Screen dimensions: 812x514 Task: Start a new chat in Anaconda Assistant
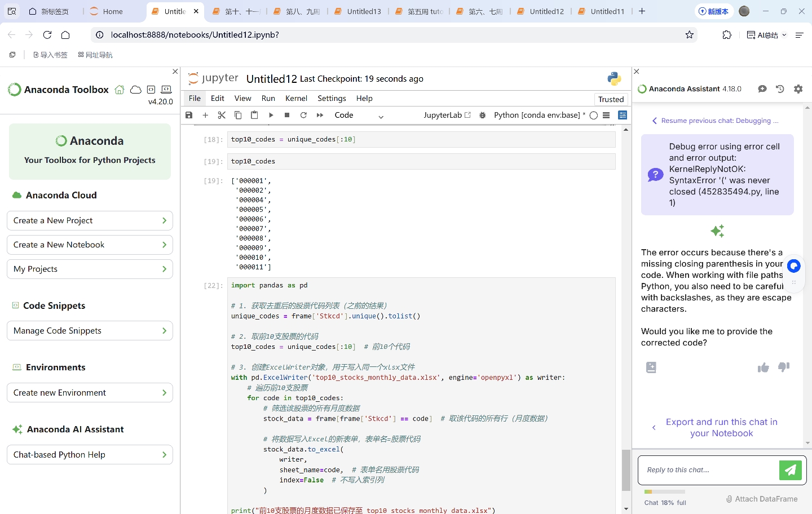(x=762, y=89)
